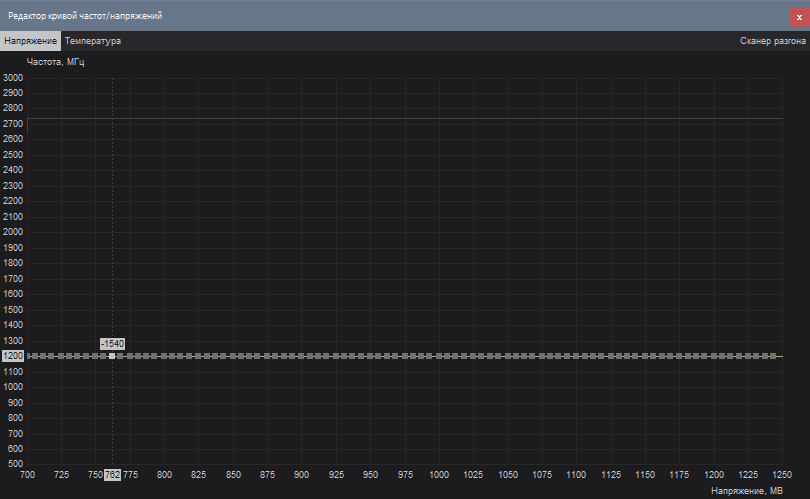Click the 825 voltage axis label
Screen dimensions: 810x499
[x=198, y=475]
